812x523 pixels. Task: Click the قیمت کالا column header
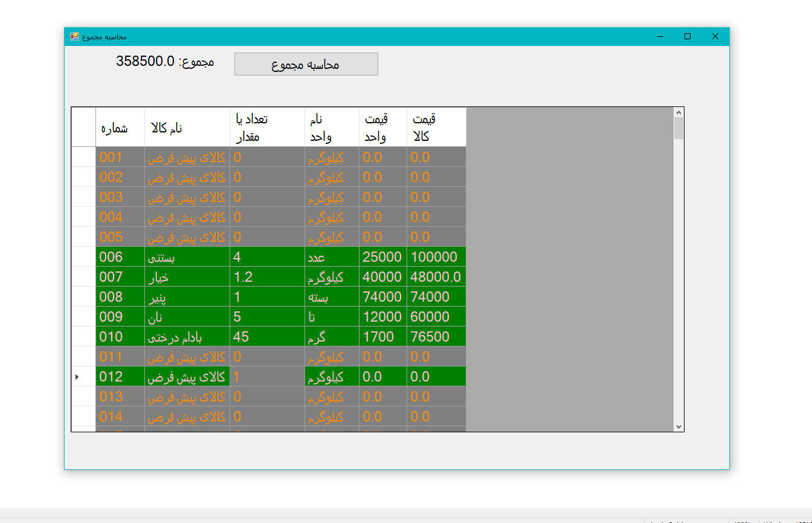436,128
